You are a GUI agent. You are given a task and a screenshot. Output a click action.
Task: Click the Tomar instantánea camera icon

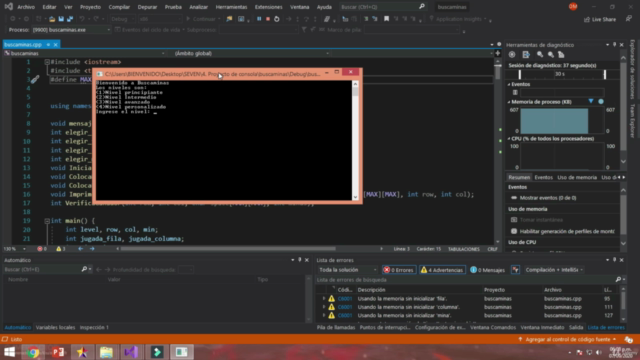514,220
